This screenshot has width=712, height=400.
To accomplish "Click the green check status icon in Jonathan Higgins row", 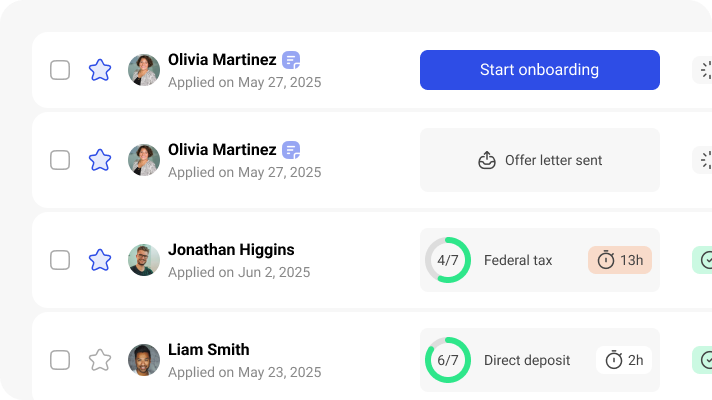I will tap(705, 260).
